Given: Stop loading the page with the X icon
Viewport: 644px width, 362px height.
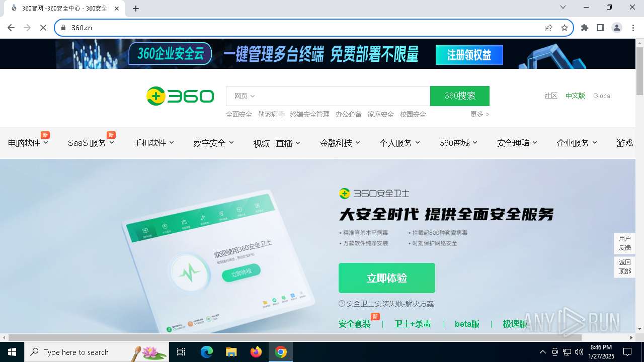Looking at the screenshot, I should tap(43, 28).
